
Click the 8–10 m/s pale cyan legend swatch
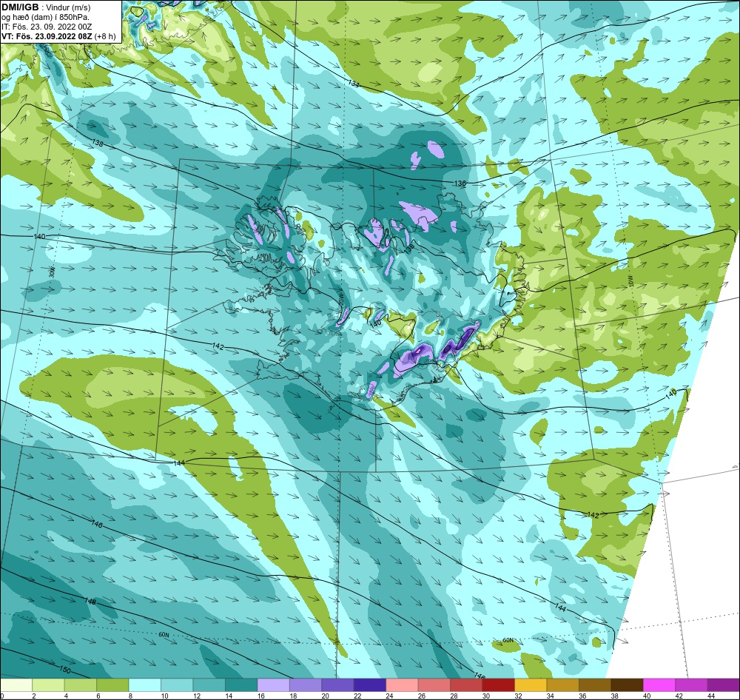click(144, 685)
